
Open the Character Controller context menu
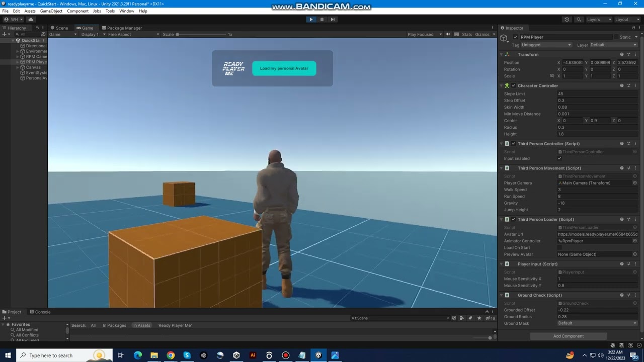tap(635, 85)
